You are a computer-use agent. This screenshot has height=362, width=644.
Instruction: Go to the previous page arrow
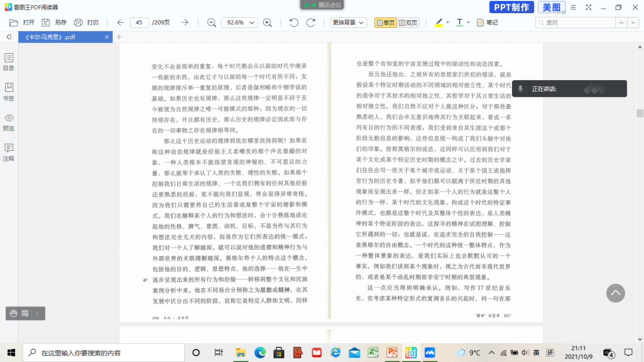point(120,22)
